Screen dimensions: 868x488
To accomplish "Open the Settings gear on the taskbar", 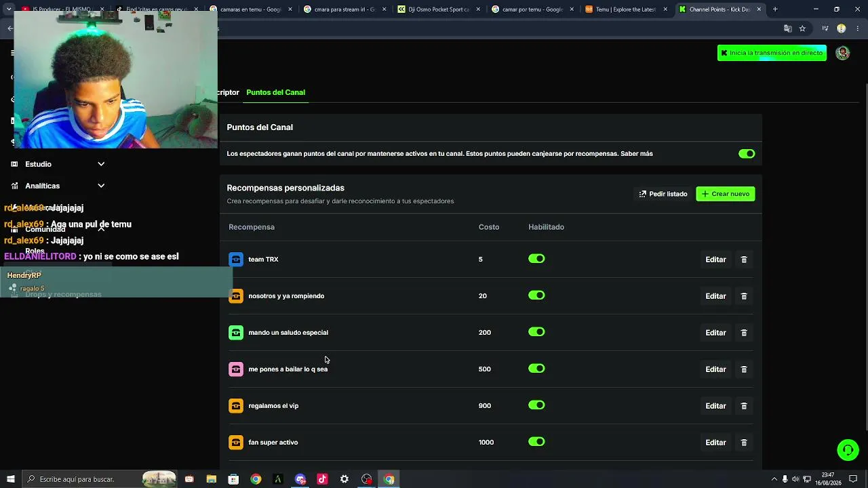I will point(344,479).
